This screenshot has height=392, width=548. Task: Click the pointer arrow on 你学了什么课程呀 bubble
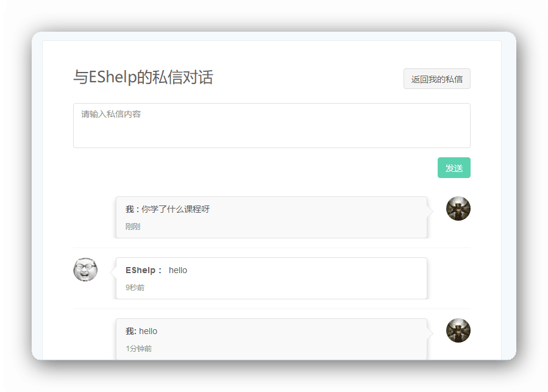click(x=430, y=211)
